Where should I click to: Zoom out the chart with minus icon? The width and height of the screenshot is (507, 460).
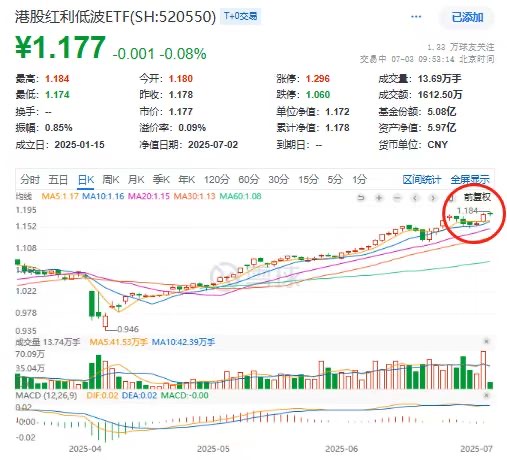coord(397,198)
